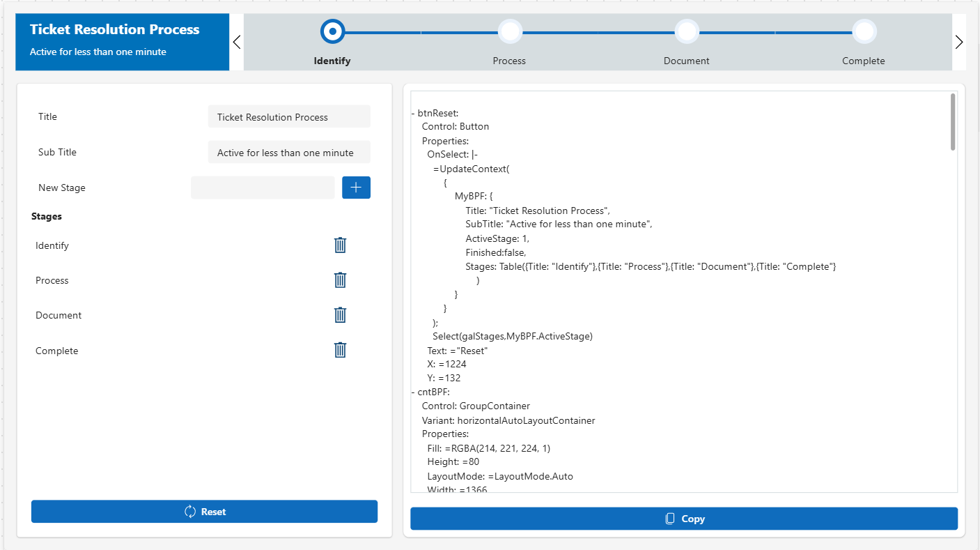Delete the Complete stage with its trash icon

click(x=340, y=350)
